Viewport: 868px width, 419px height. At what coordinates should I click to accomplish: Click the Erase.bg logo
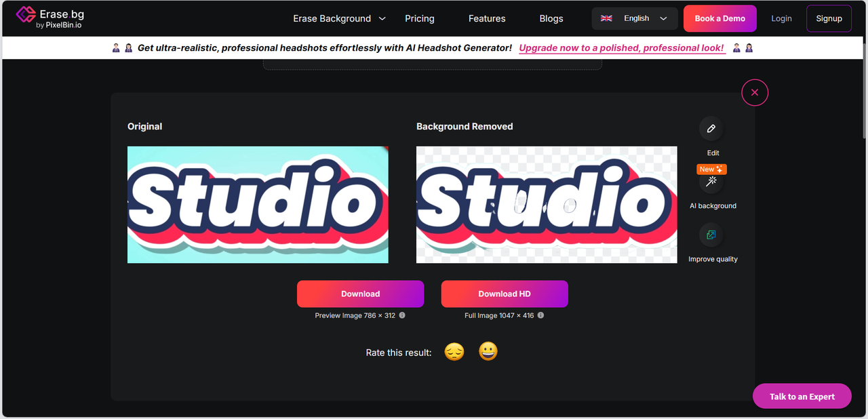(x=50, y=18)
